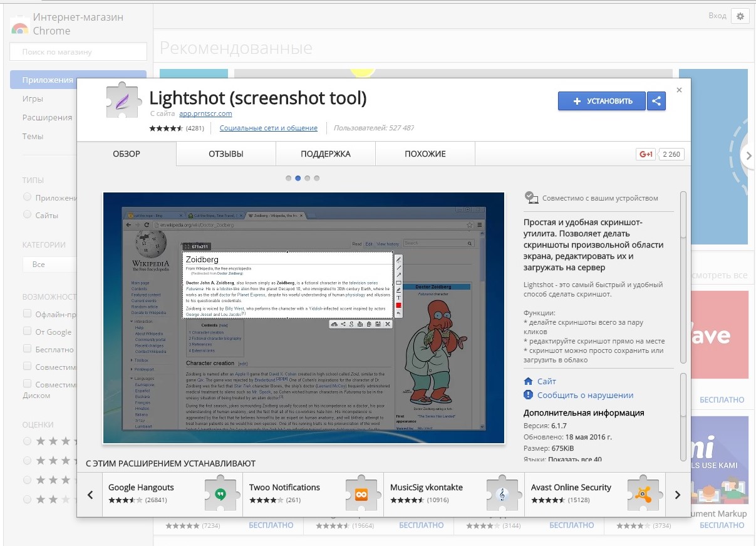Click the Поиск по магазину search field
The height and width of the screenshot is (546, 756).
pyautogui.click(x=78, y=52)
